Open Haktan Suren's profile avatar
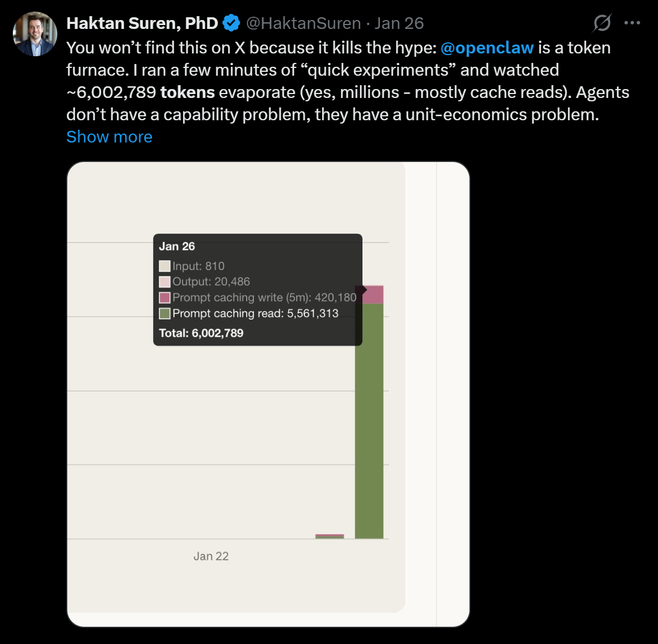Viewport: 658px width, 644px height. tap(35, 34)
